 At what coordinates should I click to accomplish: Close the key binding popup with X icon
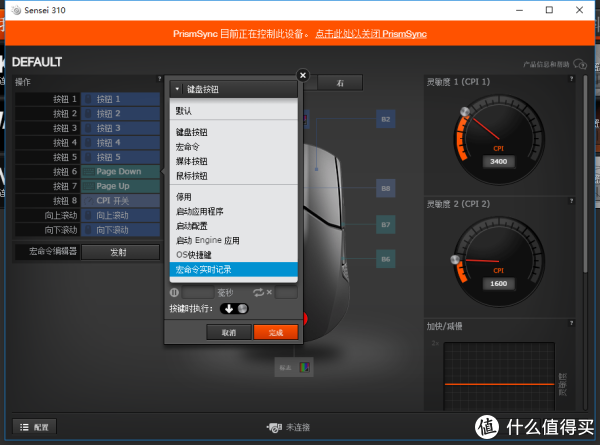(303, 75)
